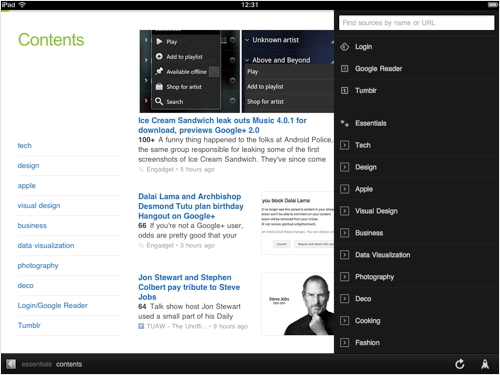
Task: Tap the battery icon in status bar
Action: 493,5
